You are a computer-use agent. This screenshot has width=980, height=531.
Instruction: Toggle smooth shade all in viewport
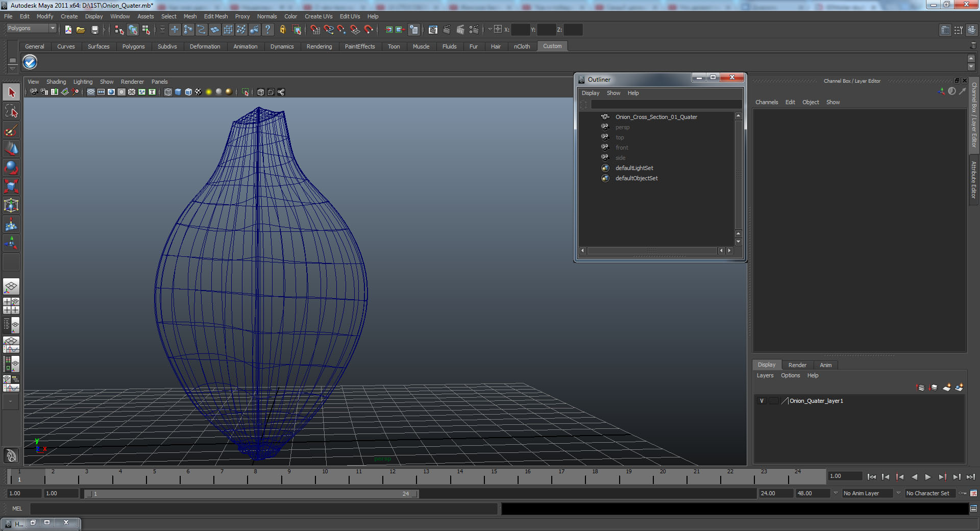pos(178,92)
